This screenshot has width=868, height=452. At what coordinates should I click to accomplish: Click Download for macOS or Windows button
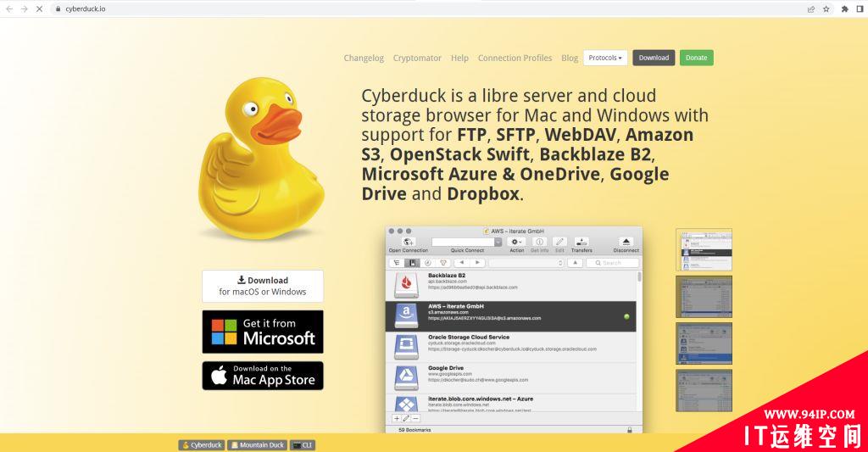[x=263, y=286]
